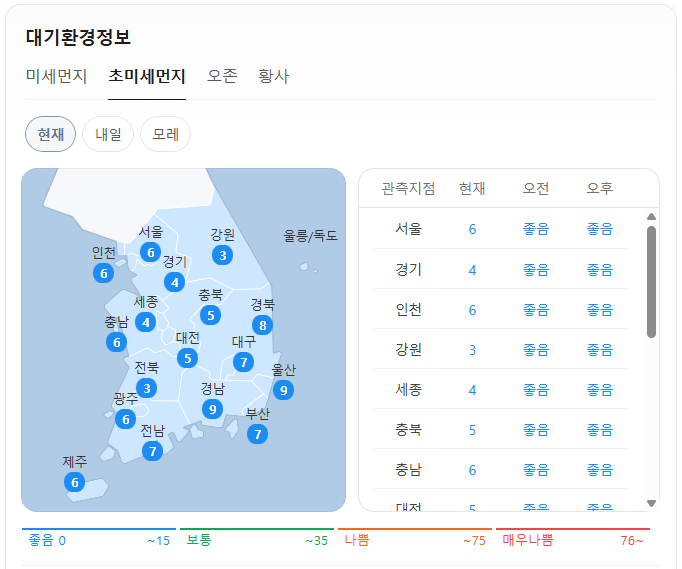Click the 오전 좋음 cell for 인천
Image resolution: width=682 pixels, height=569 pixels.
click(x=536, y=310)
